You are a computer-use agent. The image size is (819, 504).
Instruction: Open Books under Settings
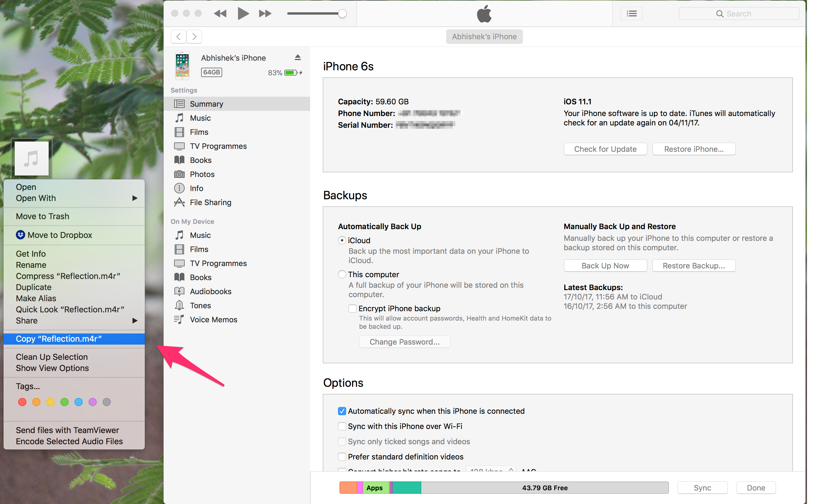tap(237, 160)
